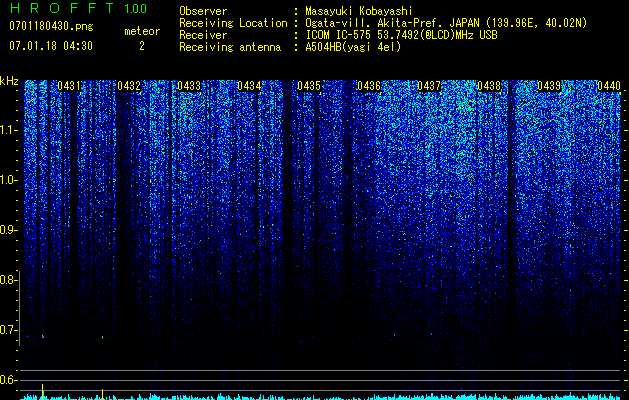Click the date stamp 07.01.18 04:30
629x400 pixels.
(51, 46)
